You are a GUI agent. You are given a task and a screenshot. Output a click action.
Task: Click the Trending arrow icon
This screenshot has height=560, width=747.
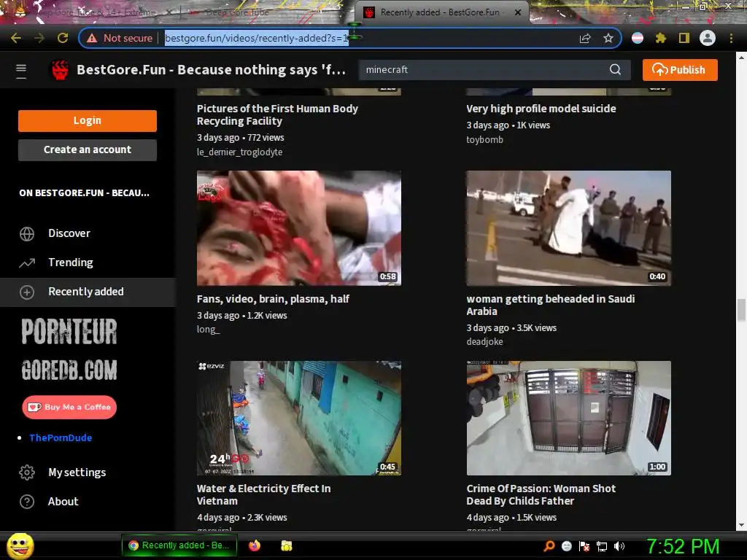coord(27,262)
